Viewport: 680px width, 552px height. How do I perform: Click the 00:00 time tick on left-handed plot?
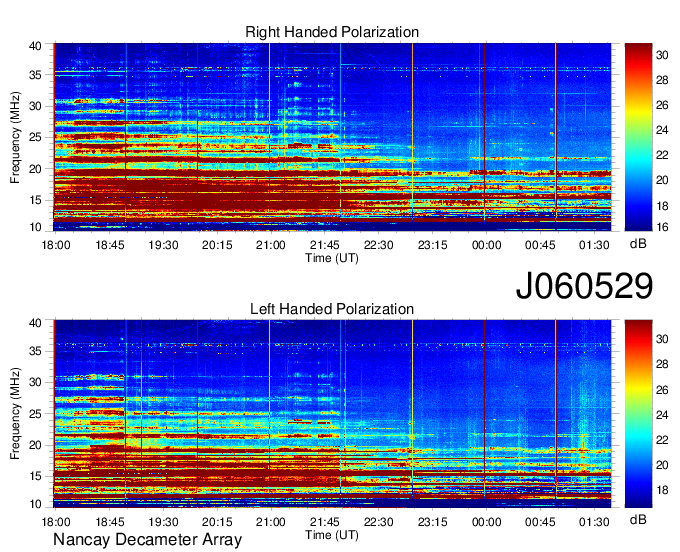point(486,522)
